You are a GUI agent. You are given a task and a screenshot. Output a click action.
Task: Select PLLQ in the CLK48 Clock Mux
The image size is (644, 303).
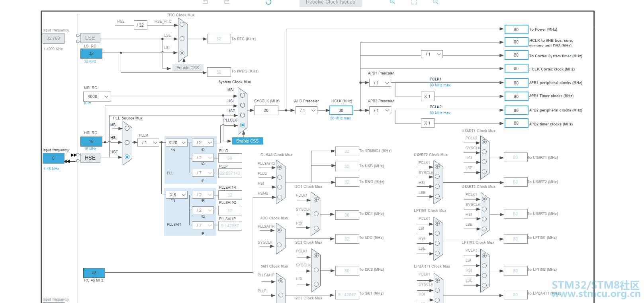point(280,177)
